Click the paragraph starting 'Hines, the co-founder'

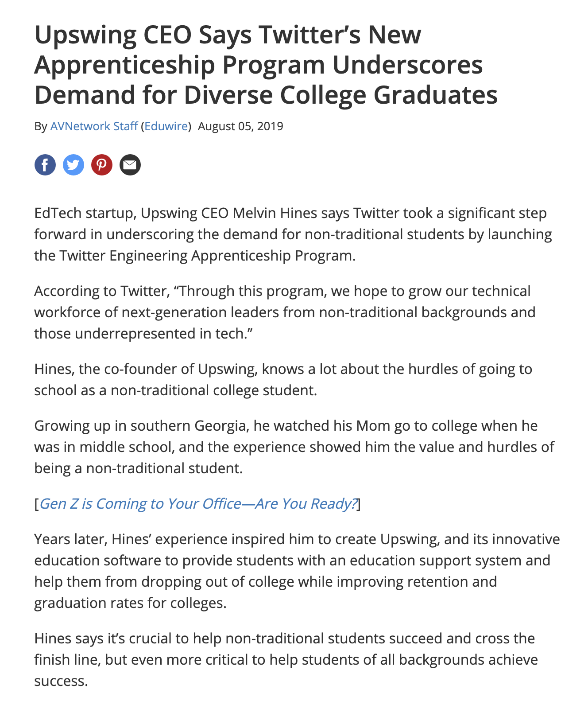[283, 380]
